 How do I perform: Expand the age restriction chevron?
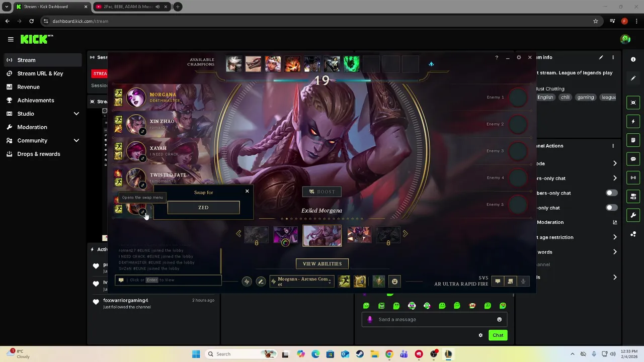[615, 237]
